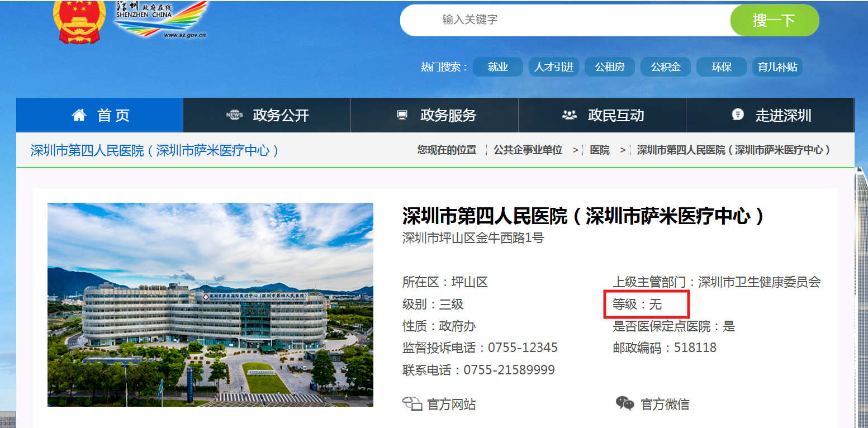Click the monitor icon beside 政务服务
Image resolution: width=868 pixels, height=428 pixels.
click(x=402, y=115)
